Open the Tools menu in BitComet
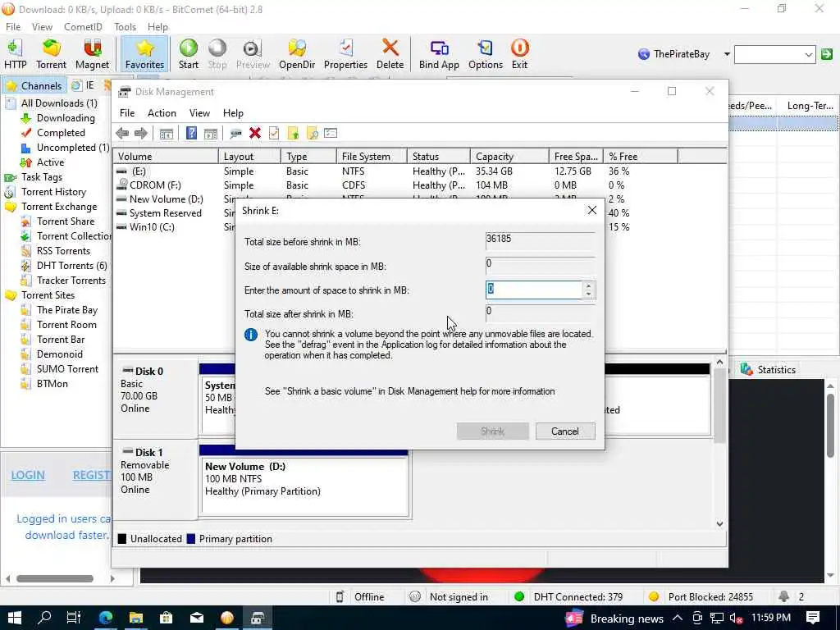 (x=125, y=27)
